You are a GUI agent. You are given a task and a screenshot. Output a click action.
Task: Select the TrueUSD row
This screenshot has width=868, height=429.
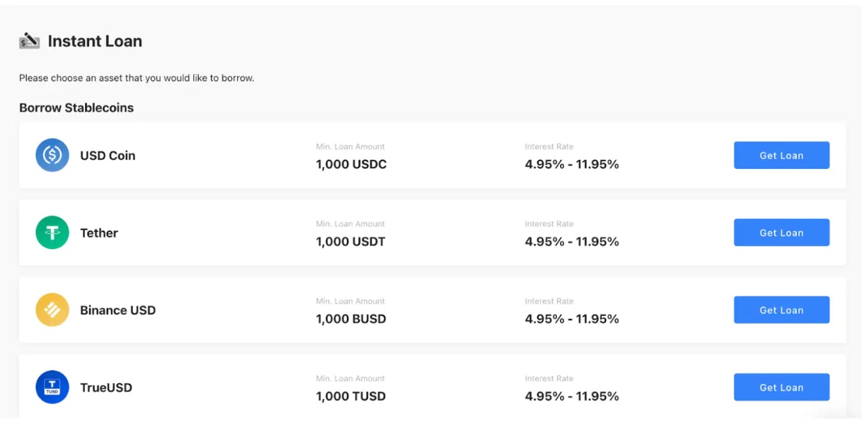[434, 387]
